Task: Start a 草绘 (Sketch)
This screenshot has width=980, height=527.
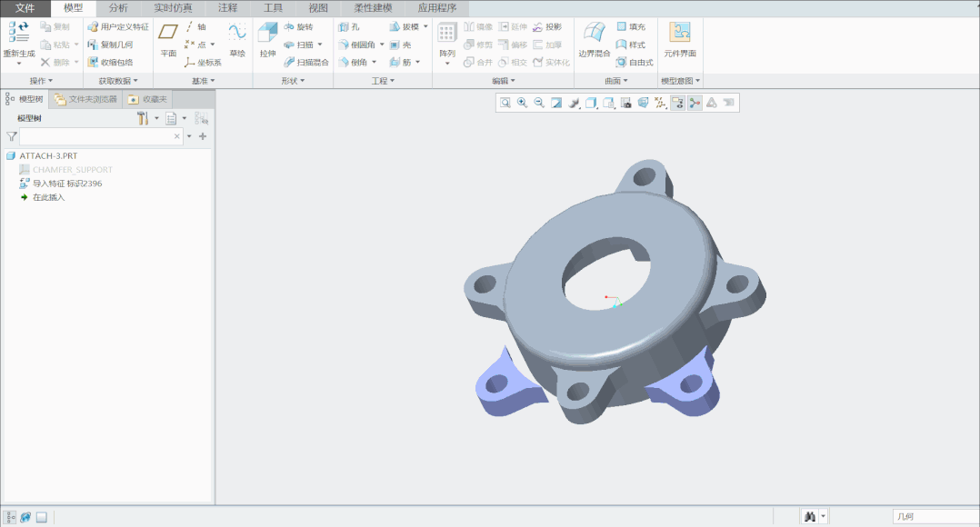Action: [237, 40]
